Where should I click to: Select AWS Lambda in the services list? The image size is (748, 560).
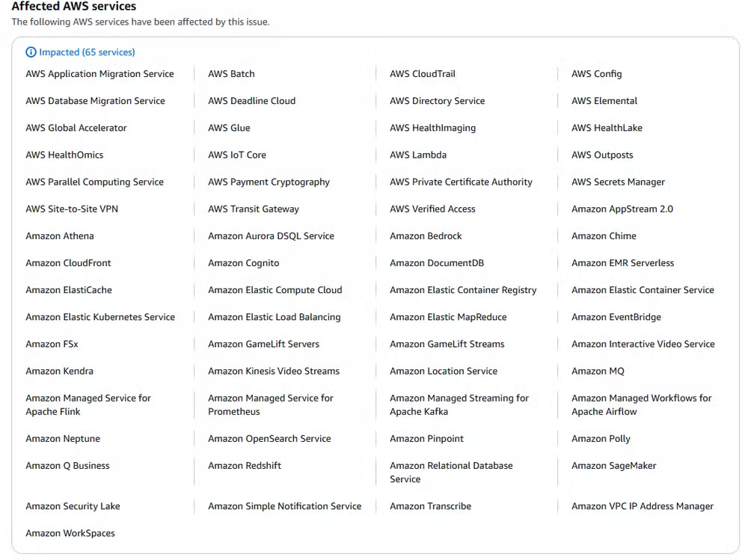point(417,155)
